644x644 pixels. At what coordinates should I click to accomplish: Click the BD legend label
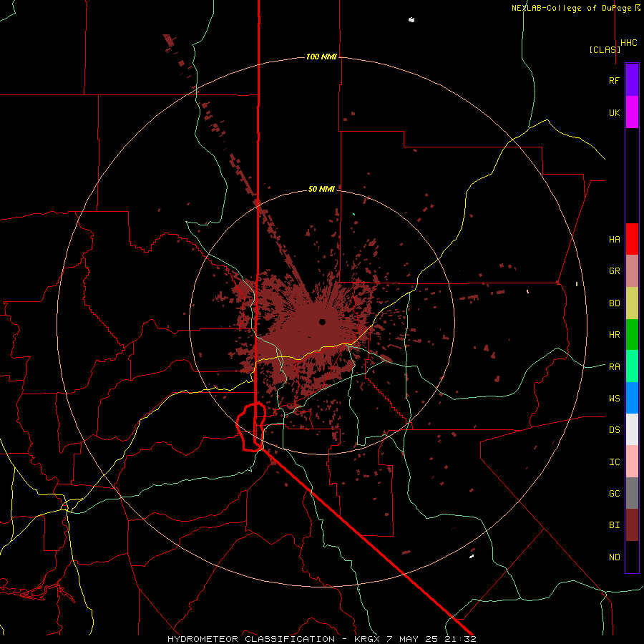615,303
